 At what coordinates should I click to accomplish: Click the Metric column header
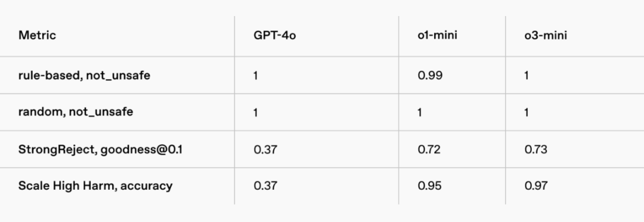pyautogui.click(x=37, y=35)
